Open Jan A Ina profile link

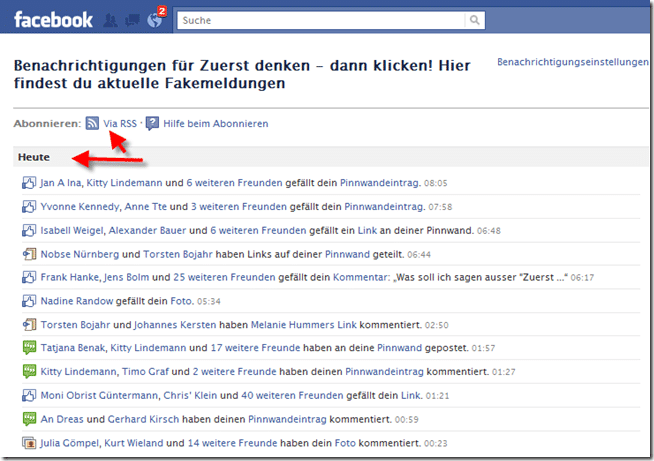tap(60, 183)
